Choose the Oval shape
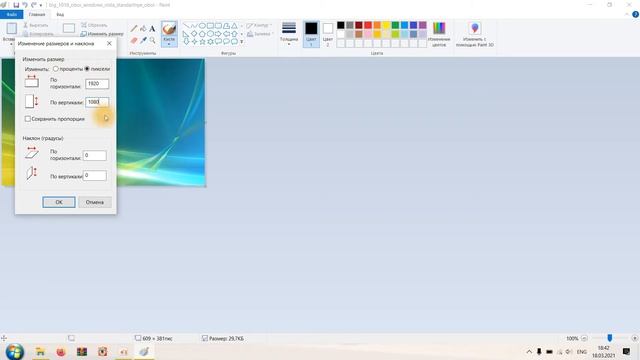This screenshot has height=360, width=640. click(x=202, y=26)
